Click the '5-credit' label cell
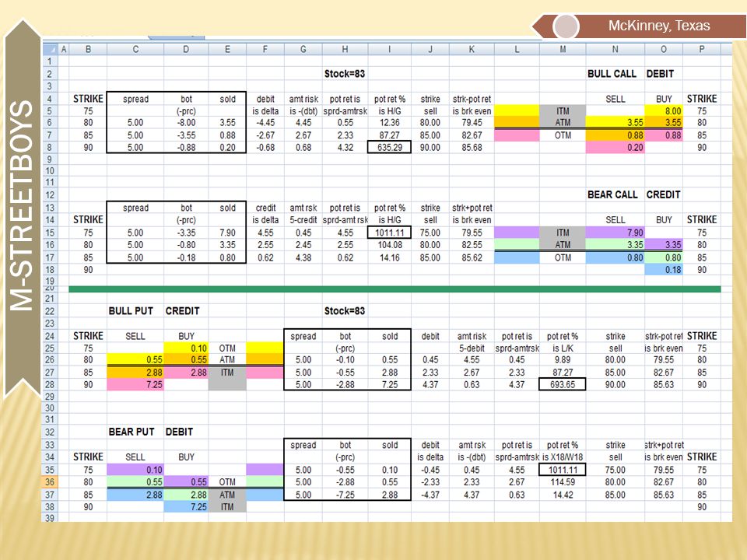This screenshot has height=560, width=747. point(303,220)
